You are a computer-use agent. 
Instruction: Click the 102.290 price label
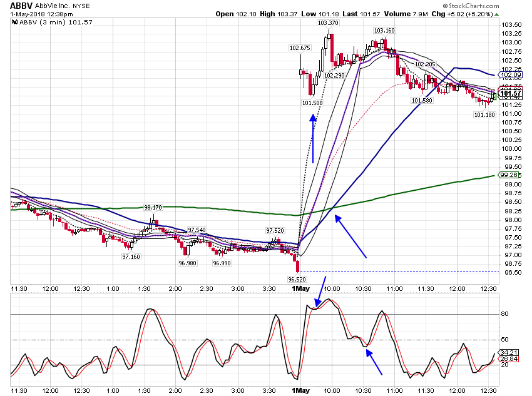pos(334,75)
